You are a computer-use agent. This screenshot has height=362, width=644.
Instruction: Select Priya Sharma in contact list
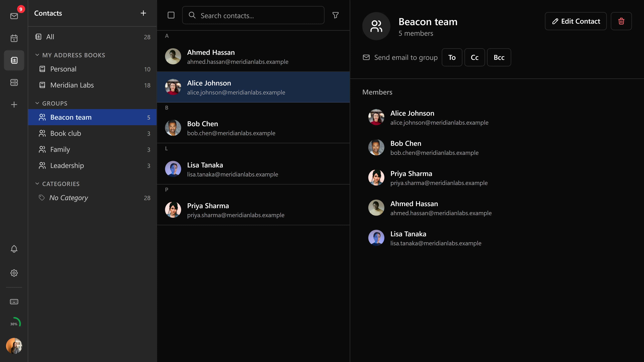[x=253, y=210]
